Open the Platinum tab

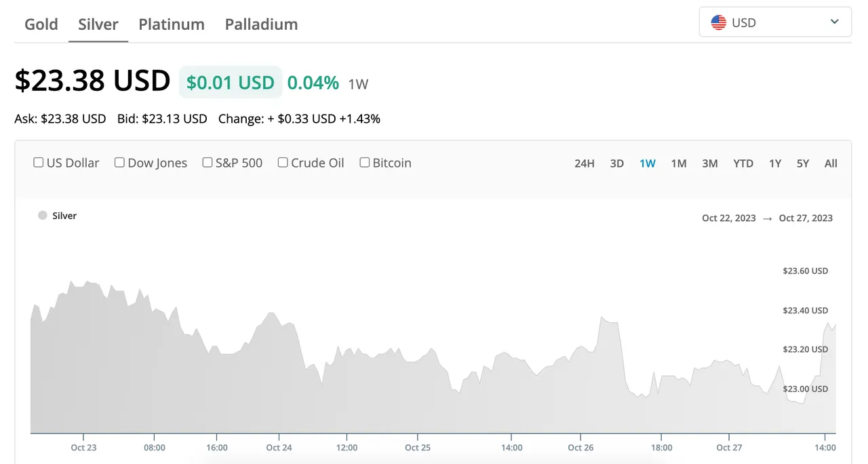(x=172, y=24)
